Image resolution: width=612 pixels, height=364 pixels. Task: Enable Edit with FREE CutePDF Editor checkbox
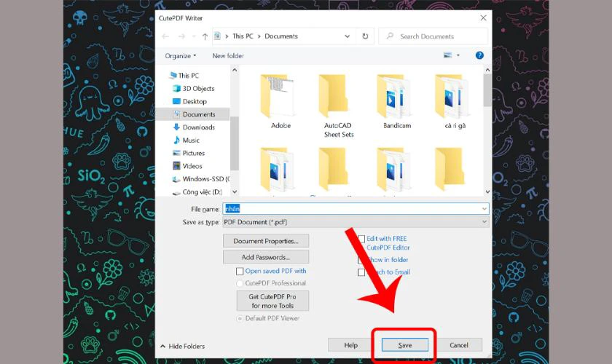tap(361, 239)
